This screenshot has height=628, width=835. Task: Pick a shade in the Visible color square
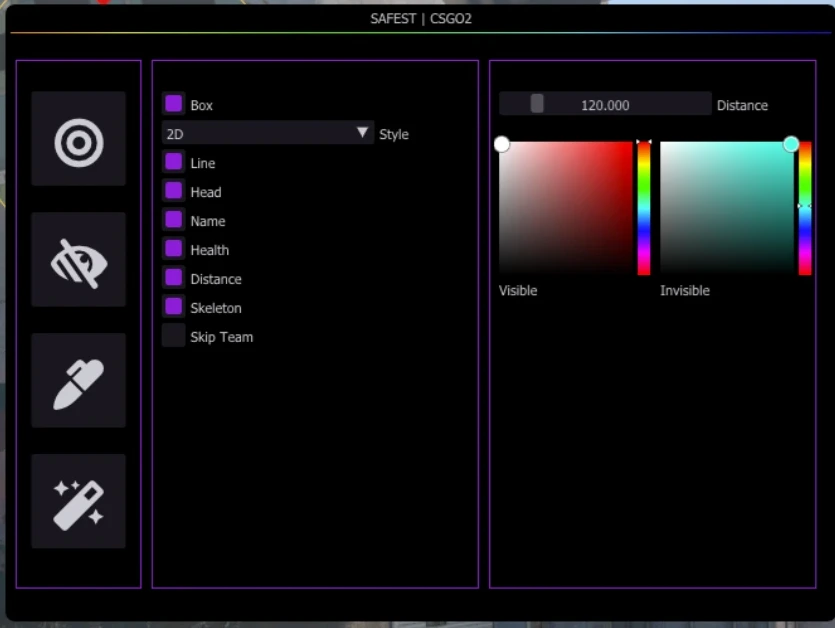click(566, 208)
